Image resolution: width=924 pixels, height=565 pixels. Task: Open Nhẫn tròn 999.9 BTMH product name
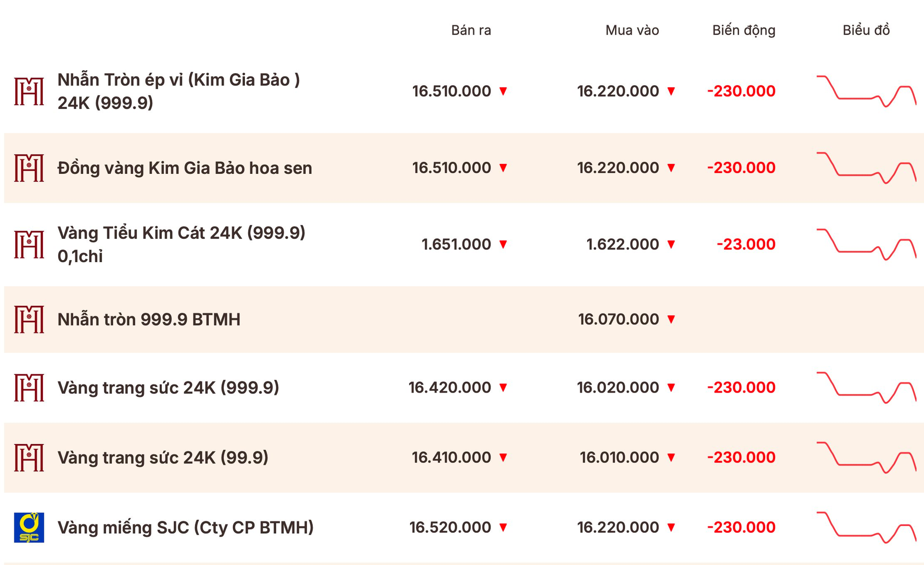pos(149,319)
